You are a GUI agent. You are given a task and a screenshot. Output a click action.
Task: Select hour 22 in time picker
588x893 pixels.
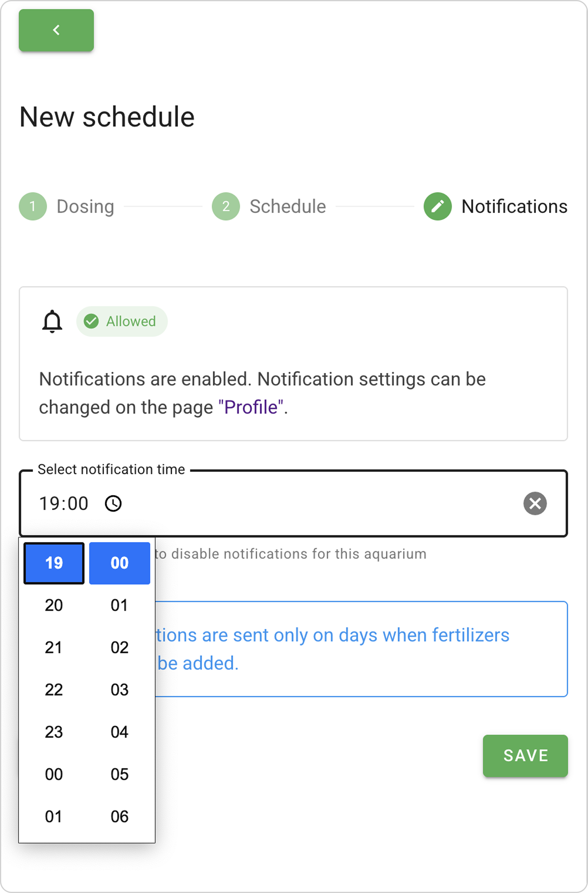(x=54, y=690)
